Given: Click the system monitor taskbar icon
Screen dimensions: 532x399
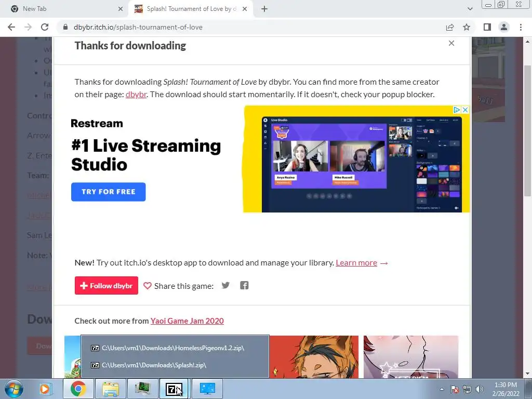Looking at the screenshot, I should [142, 389].
